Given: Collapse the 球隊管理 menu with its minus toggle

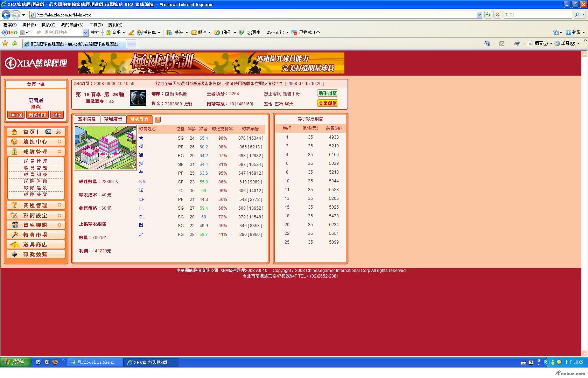Looking at the screenshot, I should click(x=59, y=152).
